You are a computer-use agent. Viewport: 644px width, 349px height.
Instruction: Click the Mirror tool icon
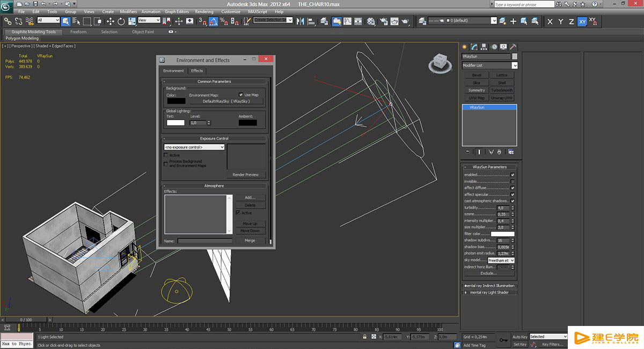[x=300, y=21]
